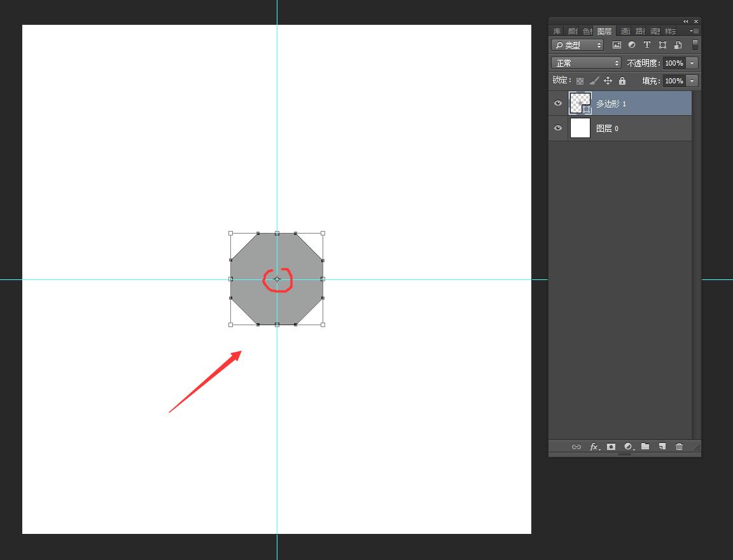Screen dimensions: 733x560
Task: Hide the 多边形 1 layer
Action: [558, 103]
